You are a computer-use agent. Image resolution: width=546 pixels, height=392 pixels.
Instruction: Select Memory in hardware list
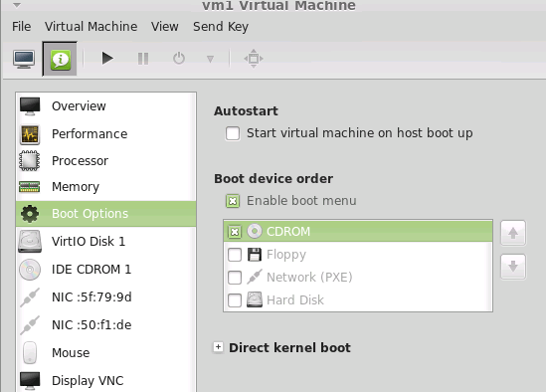106,187
